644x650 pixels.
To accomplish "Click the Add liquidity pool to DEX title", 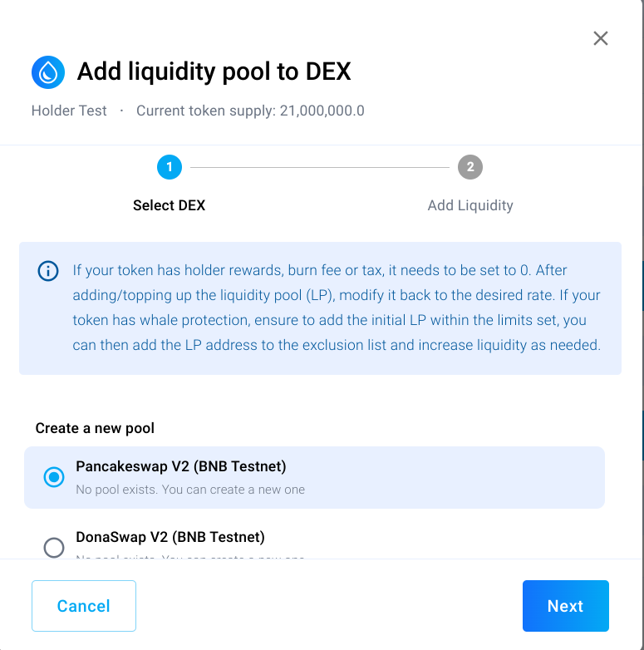I will point(214,71).
